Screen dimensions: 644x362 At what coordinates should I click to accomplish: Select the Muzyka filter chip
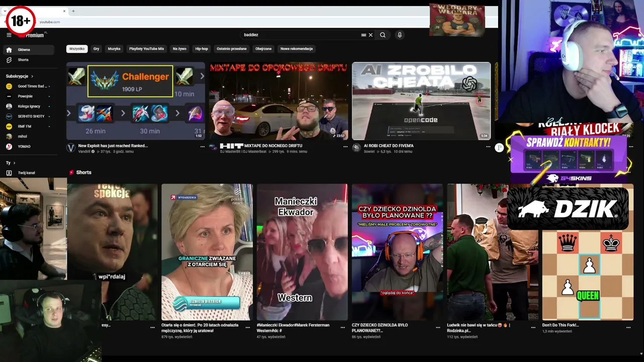coord(114,49)
